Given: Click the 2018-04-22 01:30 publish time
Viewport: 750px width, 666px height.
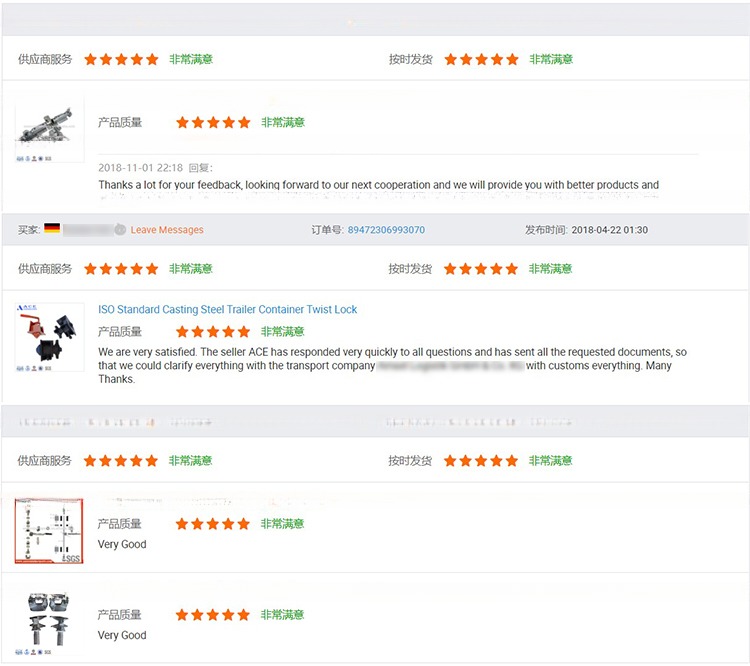Looking at the screenshot, I should point(609,230).
